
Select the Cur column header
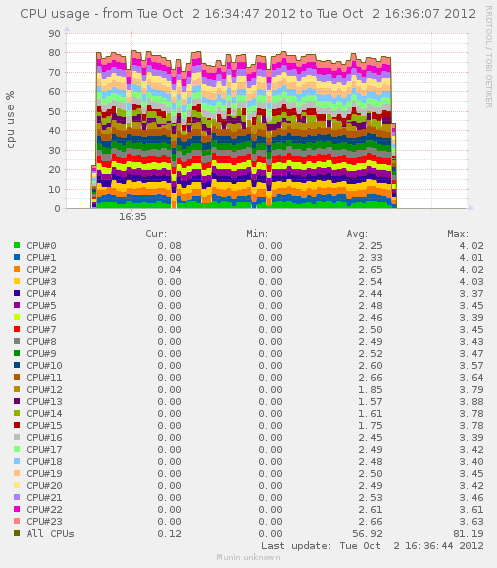156,234
